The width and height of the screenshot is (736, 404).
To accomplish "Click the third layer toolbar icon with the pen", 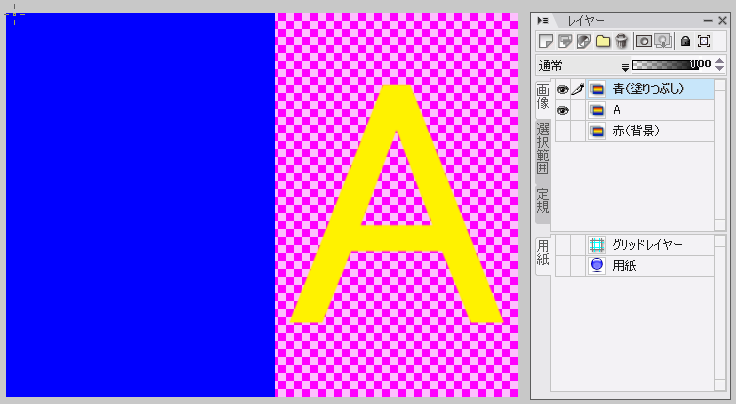I will click(x=583, y=41).
